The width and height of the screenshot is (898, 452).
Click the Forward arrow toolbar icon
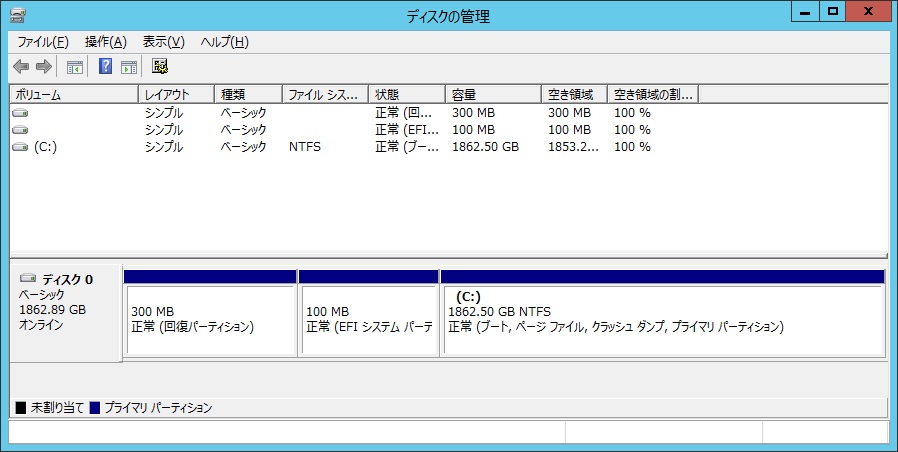[x=43, y=67]
